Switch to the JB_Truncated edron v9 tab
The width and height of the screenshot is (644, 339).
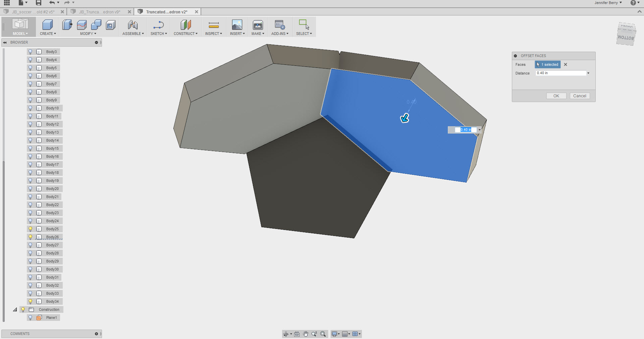point(99,11)
